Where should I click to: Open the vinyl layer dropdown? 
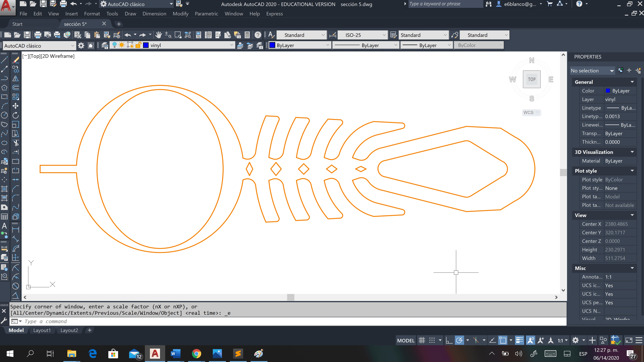click(231, 45)
